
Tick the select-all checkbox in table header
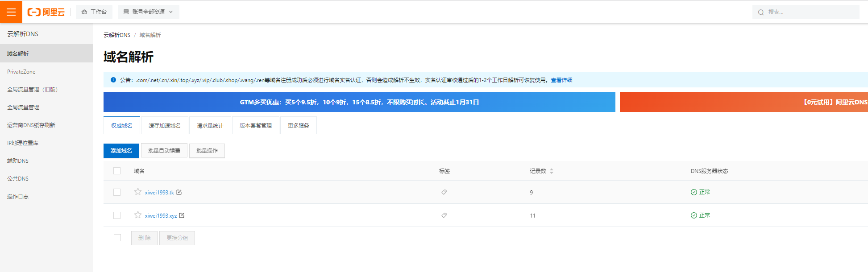point(117,171)
